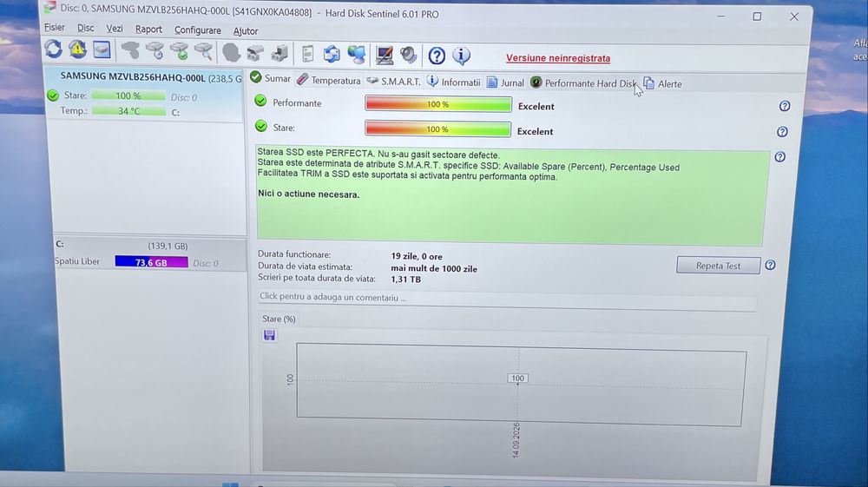Click the Stare (%) graph label
The width and height of the screenshot is (868, 487).
click(x=279, y=319)
